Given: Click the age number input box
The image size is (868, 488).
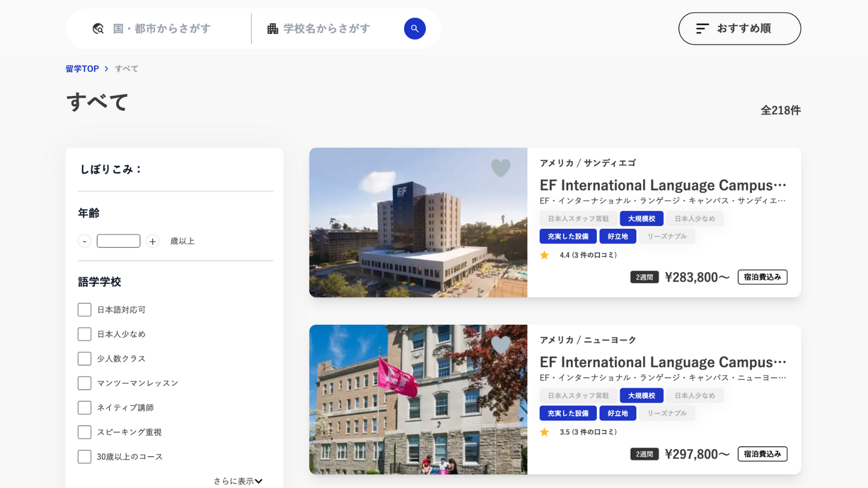Looking at the screenshot, I should coord(118,241).
